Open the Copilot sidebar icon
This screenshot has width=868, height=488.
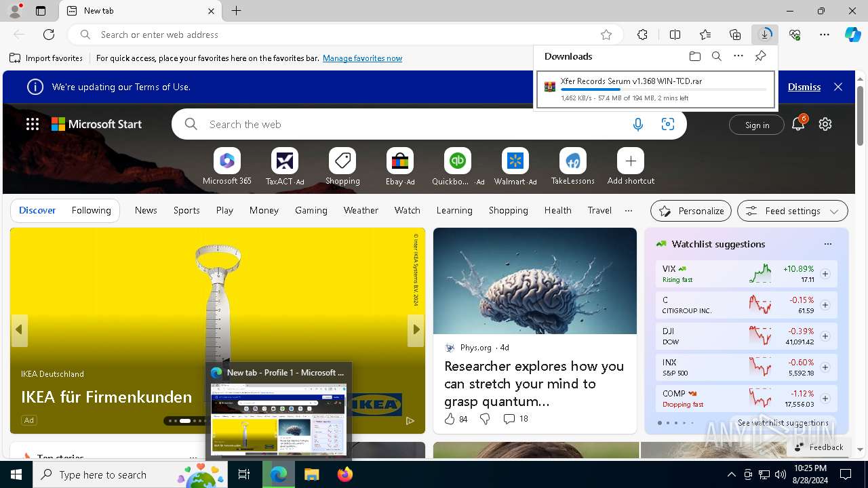pos(852,35)
